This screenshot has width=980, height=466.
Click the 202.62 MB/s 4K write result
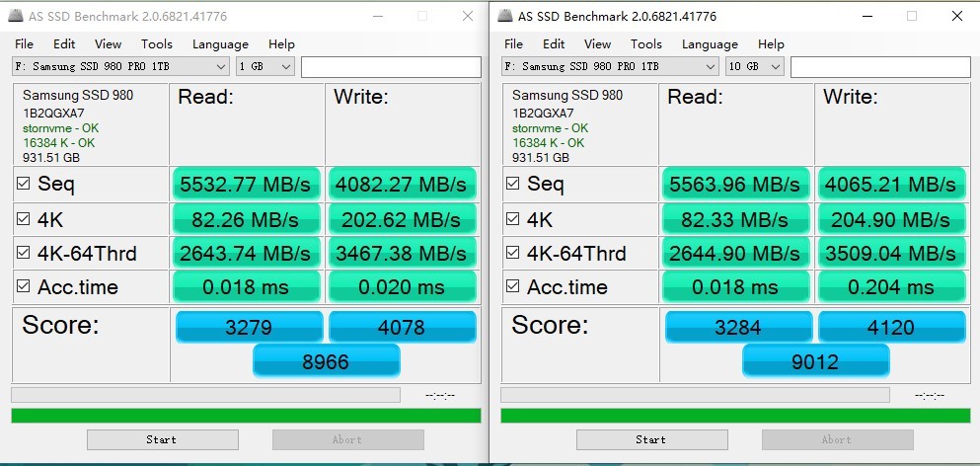(402, 219)
